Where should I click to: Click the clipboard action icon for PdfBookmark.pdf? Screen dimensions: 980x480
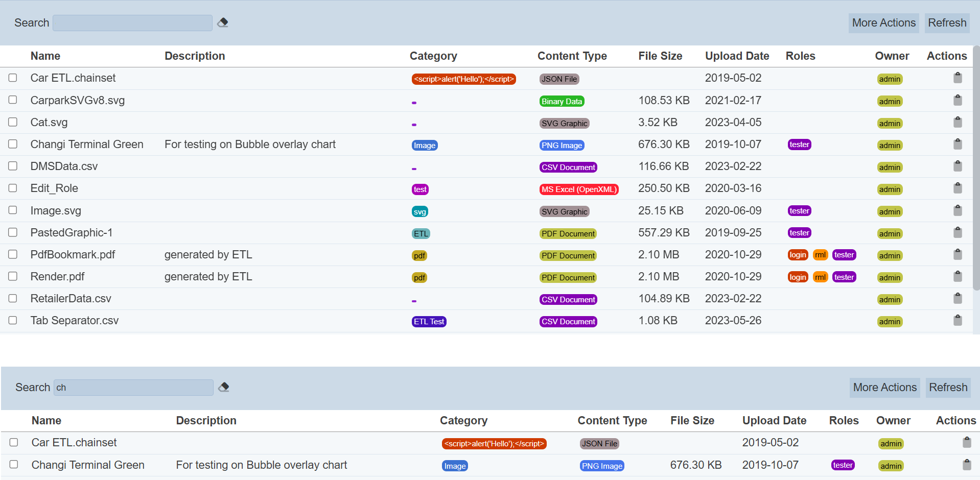pyautogui.click(x=958, y=254)
